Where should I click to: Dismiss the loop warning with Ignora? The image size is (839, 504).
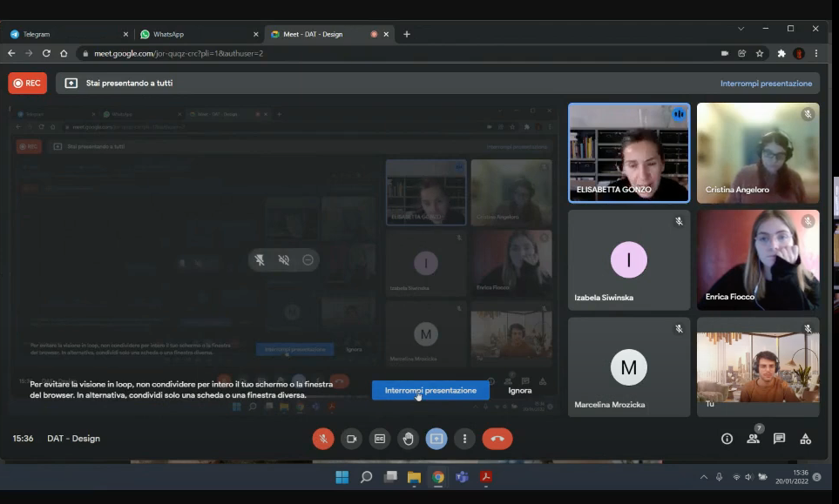520,390
